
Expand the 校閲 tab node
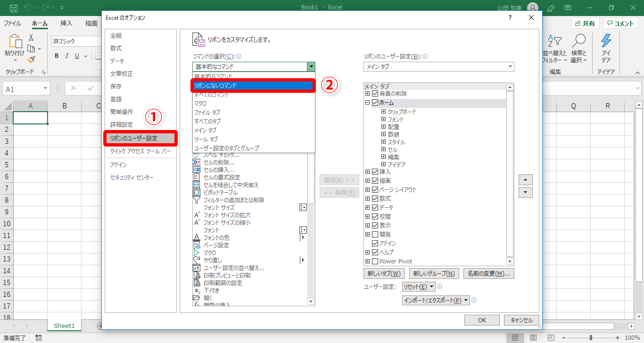[x=368, y=217]
